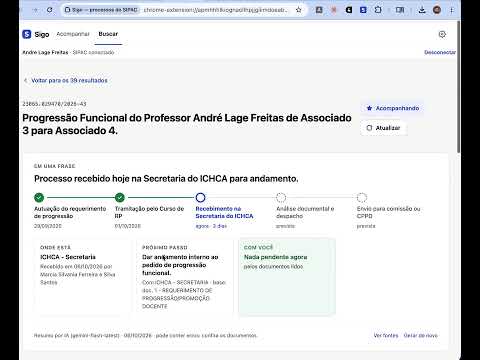This screenshot has width=480, height=360.
Task: Click the current step circle, Recebimento na Secretaria
Action: [200, 198]
